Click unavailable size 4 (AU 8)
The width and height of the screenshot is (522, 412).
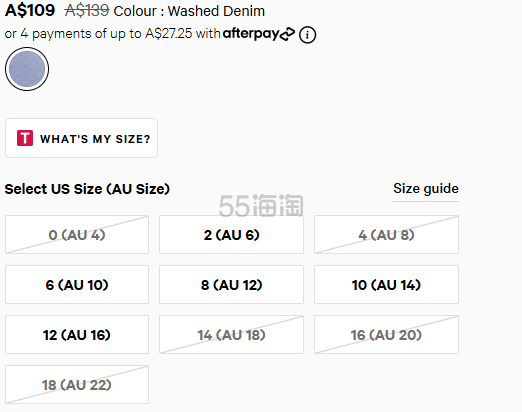click(386, 235)
